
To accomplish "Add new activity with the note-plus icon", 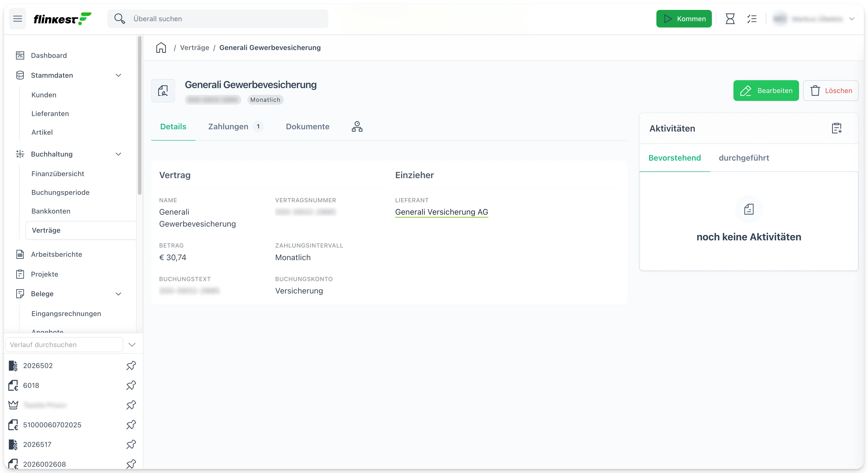I will (837, 128).
